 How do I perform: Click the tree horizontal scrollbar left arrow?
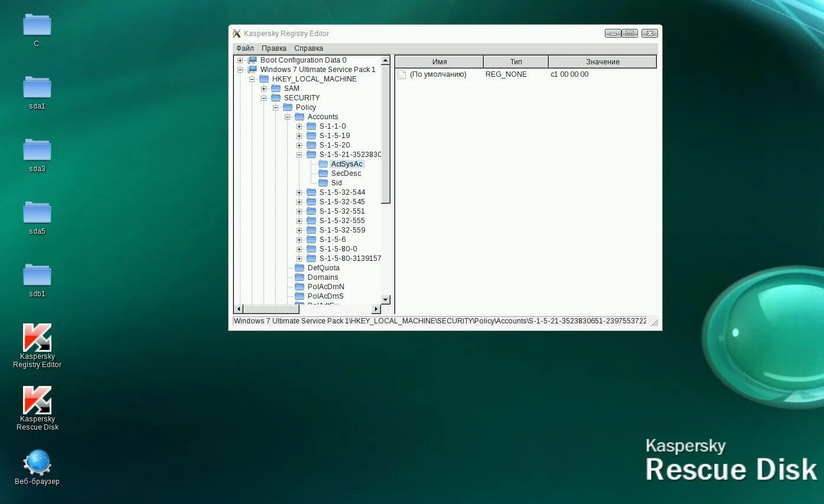(239, 309)
